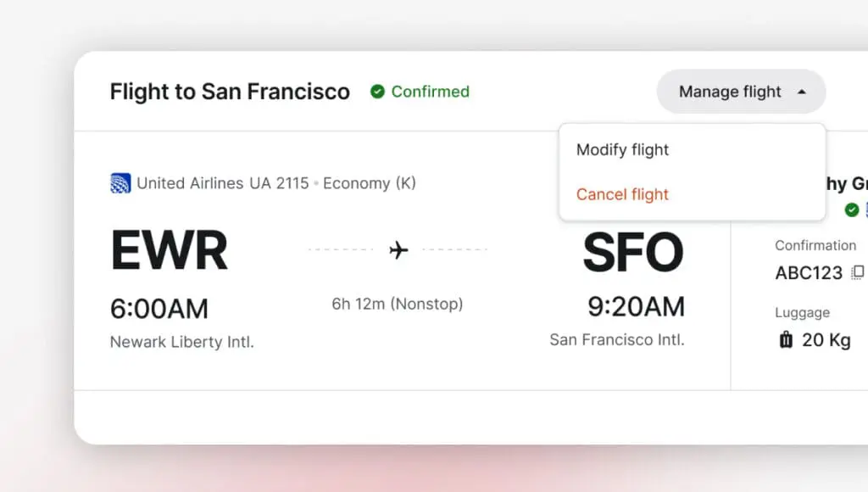868x492 pixels.
Task: Click the United Airlines UA 2115 text
Action: tap(223, 183)
